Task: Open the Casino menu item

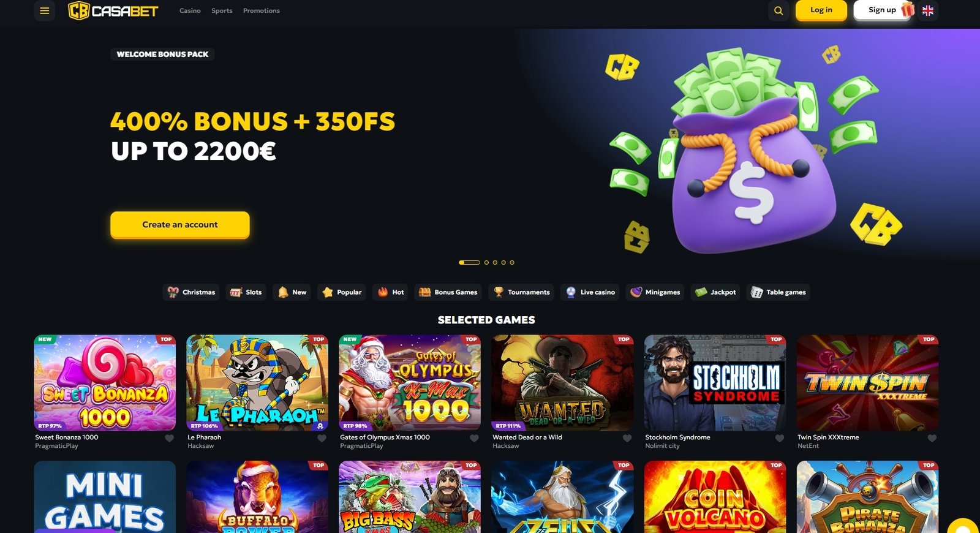Action: 190,10
